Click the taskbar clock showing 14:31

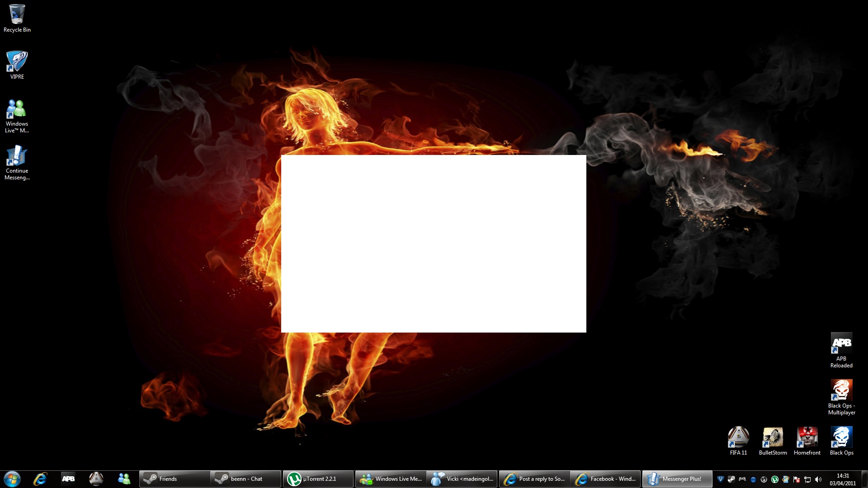tap(843, 479)
